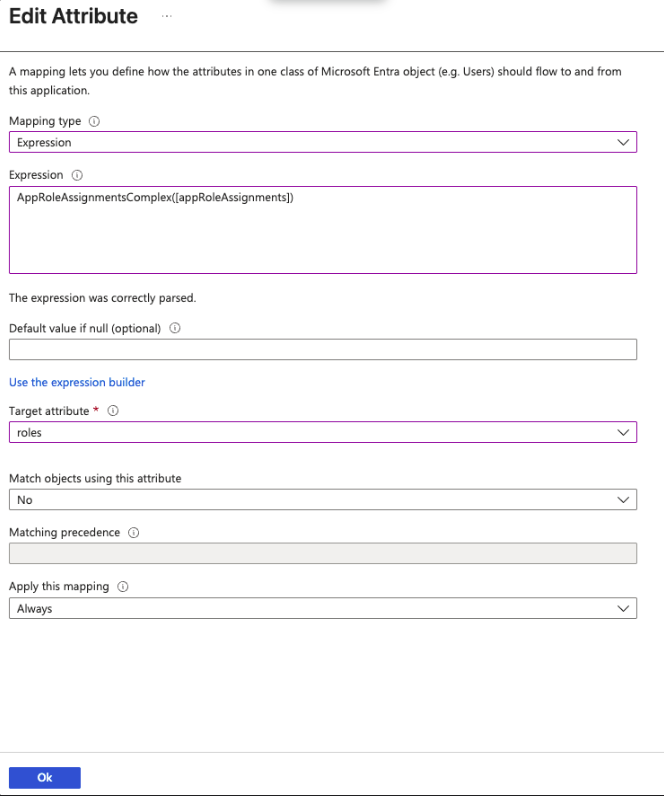Click the chevron arrow in Mapping type box

[624, 143]
